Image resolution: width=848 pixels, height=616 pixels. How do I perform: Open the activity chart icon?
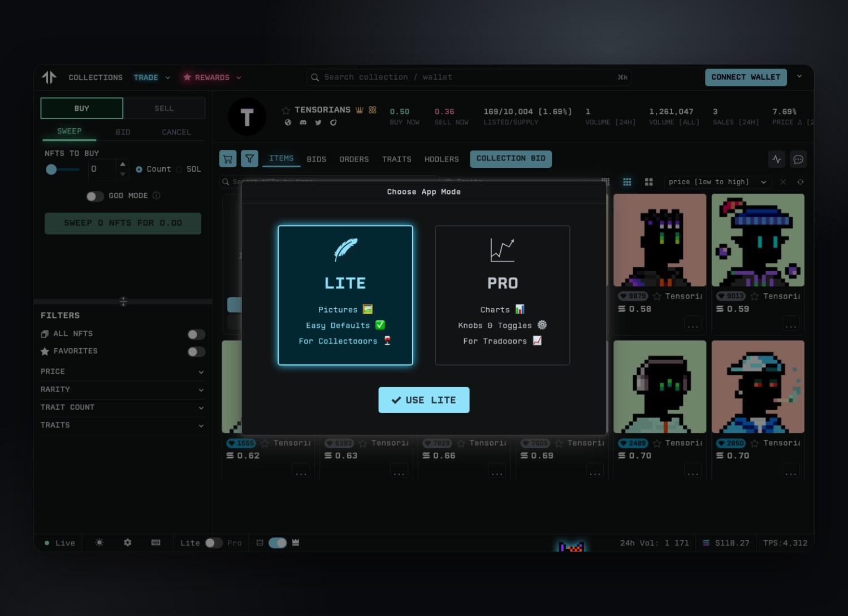tap(777, 159)
